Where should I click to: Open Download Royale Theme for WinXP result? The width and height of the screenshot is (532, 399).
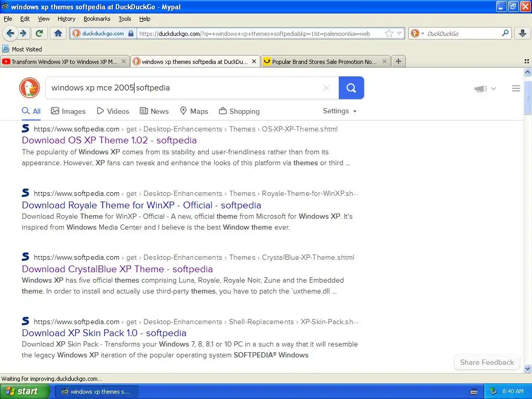pyautogui.click(x=141, y=205)
